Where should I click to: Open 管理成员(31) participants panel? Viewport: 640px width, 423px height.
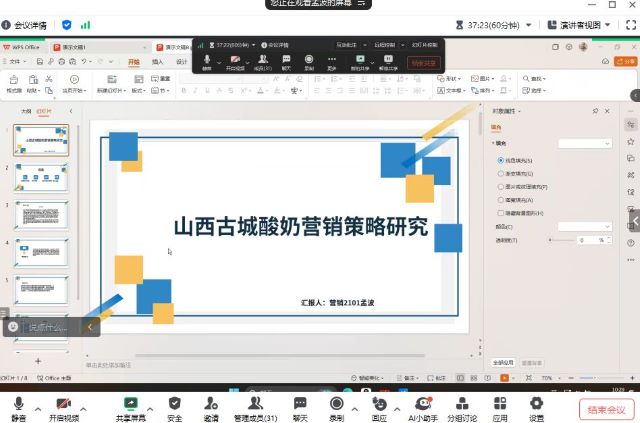pyautogui.click(x=255, y=403)
